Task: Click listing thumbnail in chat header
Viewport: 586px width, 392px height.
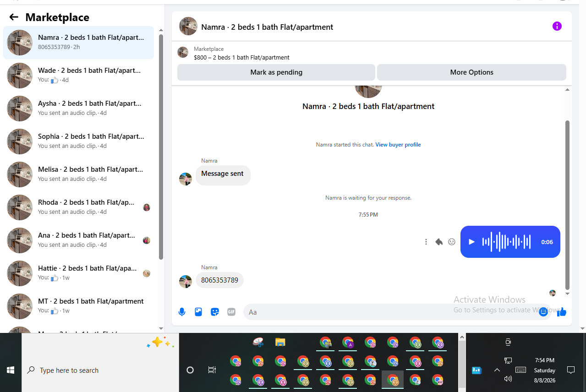Action: pyautogui.click(x=188, y=27)
